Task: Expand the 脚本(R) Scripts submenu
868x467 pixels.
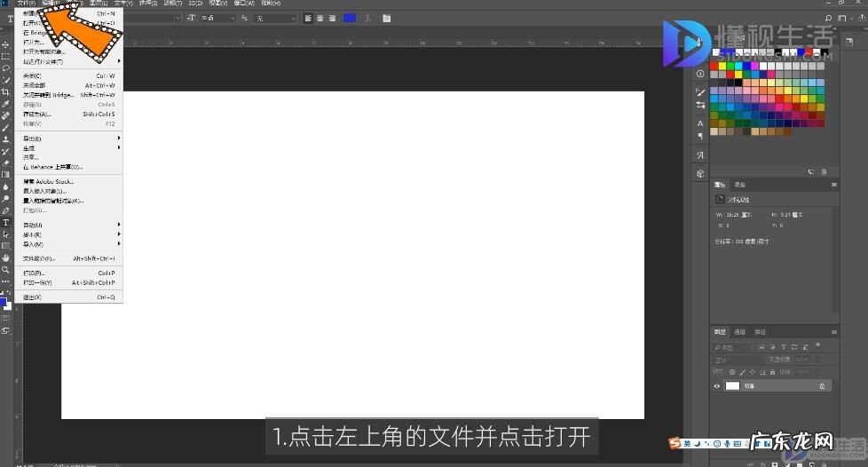Action: coord(68,235)
